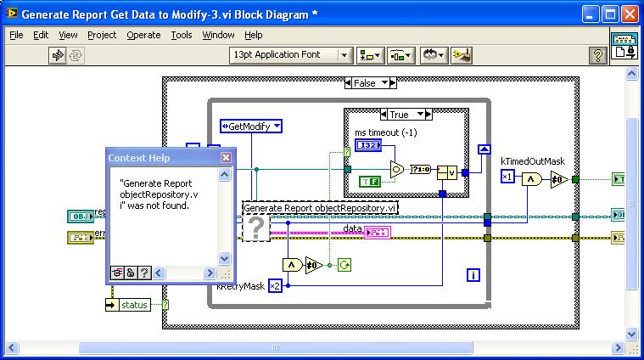
Task: Click the Not Equal To Zero node after kTimedOutMask
Action: coord(560,180)
